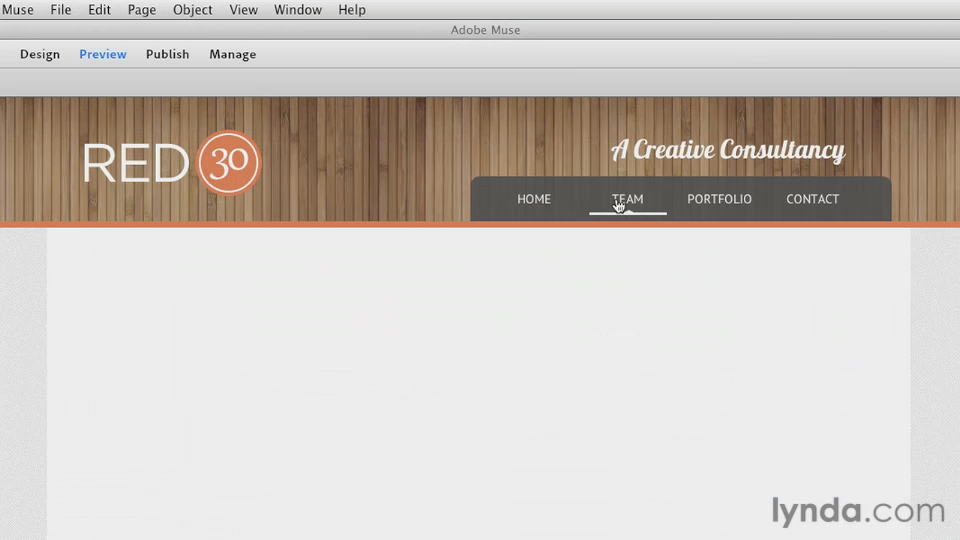
Task: Open the Window menu
Action: coord(298,10)
